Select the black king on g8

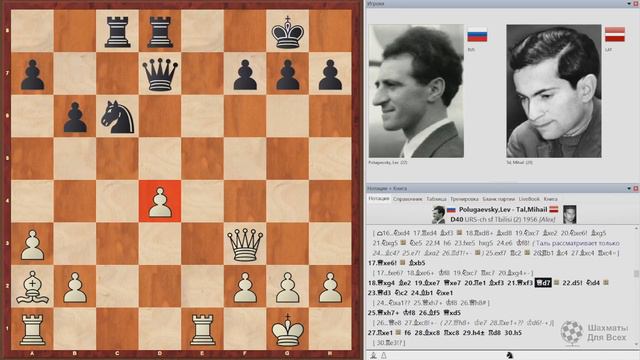coord(288,31)
